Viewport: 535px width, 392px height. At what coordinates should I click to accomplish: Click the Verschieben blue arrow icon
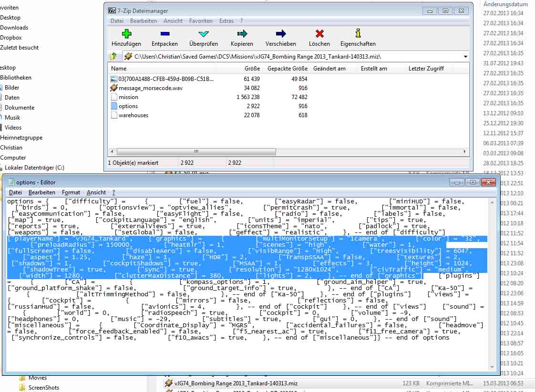click(x=281, y=33)
